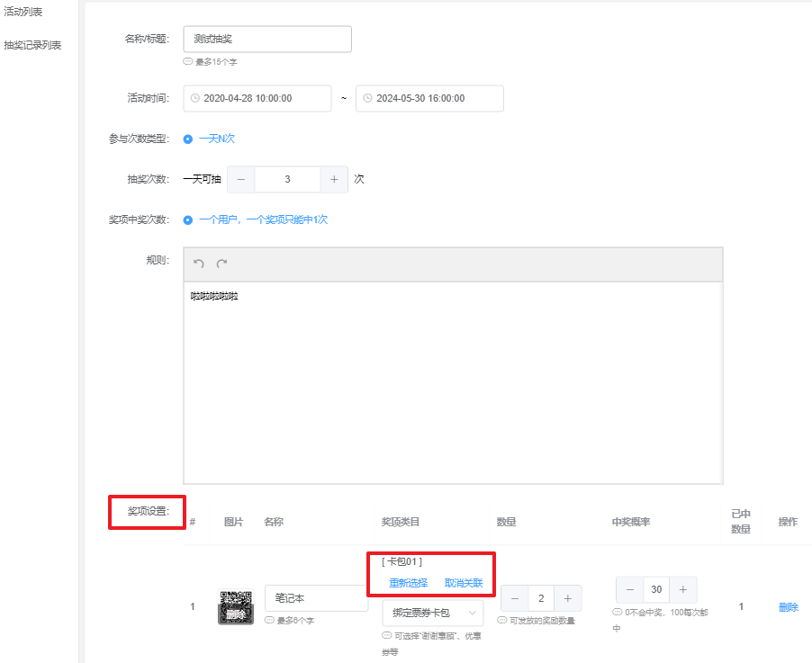Click the 名称/标题 input field
The width and height of the screenshot is (812, 663).
266,40
